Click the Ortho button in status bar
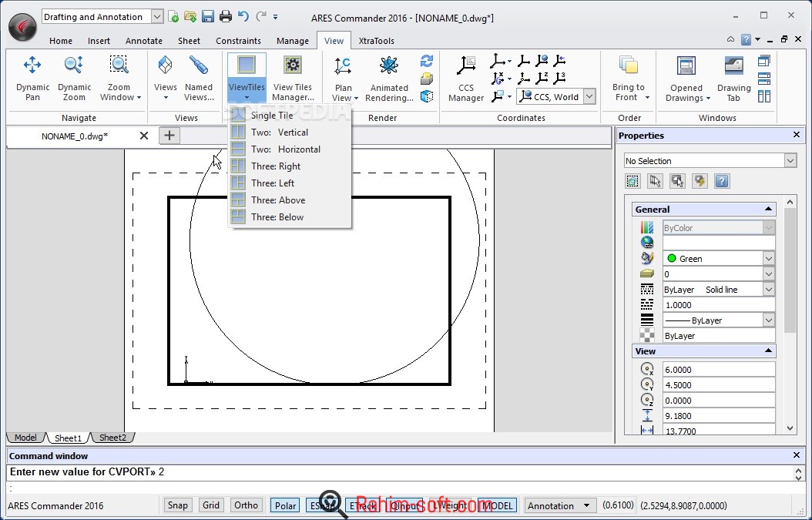 pos(246,505)
